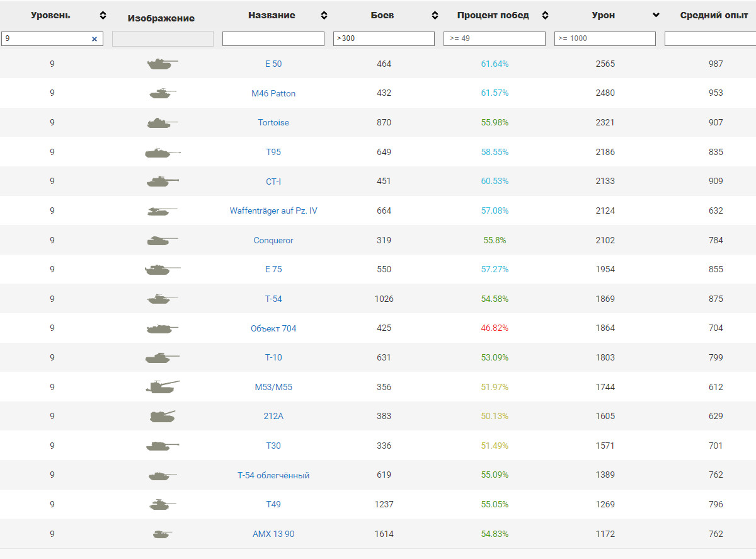Viewport: 756px width, 559px height.
Task: Click the Tortoise tank image icon
Action: [162, 123]
